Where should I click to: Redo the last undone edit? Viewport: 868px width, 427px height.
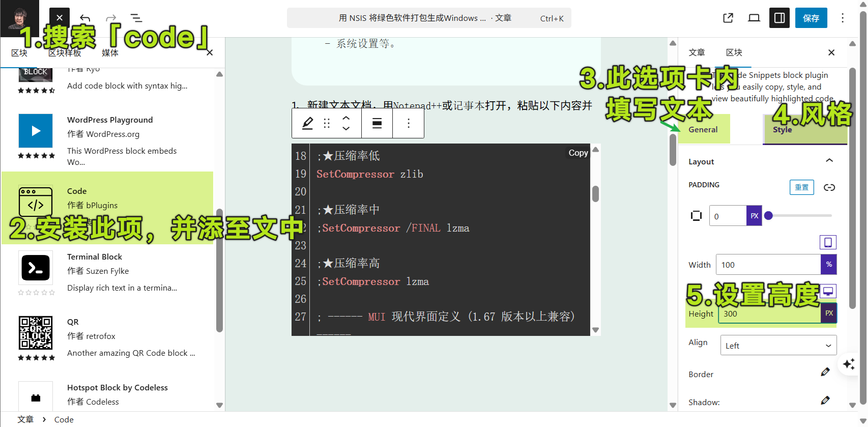(x=111, y=18)
